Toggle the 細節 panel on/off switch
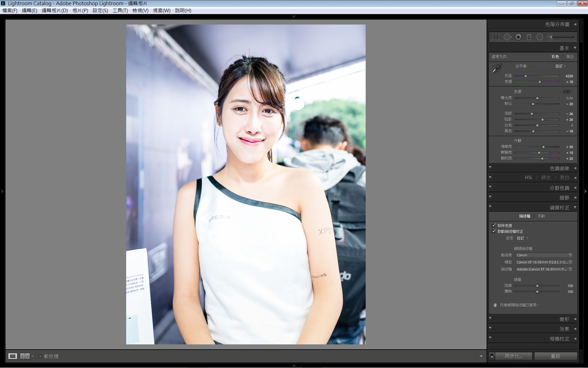This screenshot has width=588, height=368. coord(490,197)
